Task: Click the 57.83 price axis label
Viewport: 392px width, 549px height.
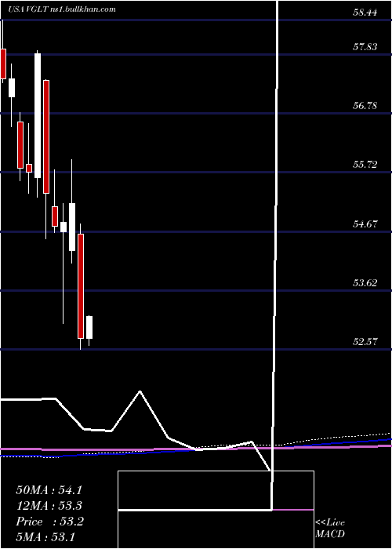Action: pos(365,47)
